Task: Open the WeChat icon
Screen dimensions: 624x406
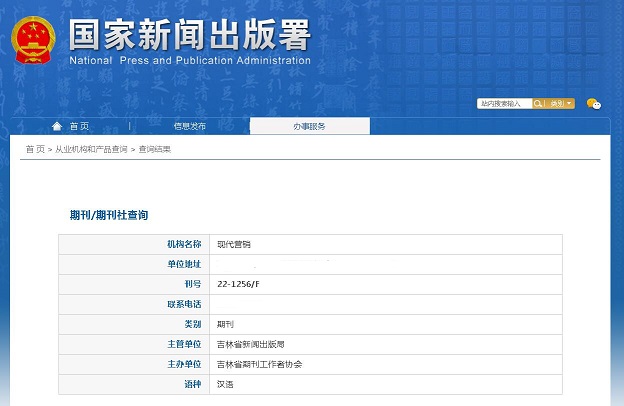Action: (594, 103)
